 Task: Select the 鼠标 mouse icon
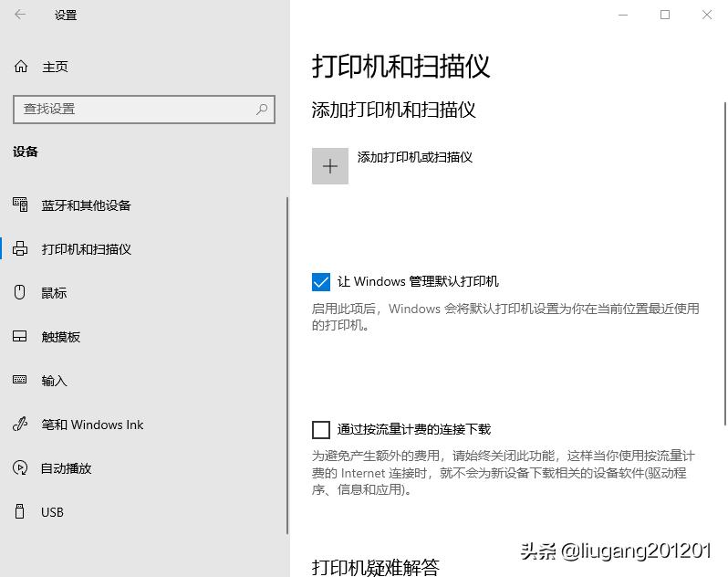click(x=19, y=292)
